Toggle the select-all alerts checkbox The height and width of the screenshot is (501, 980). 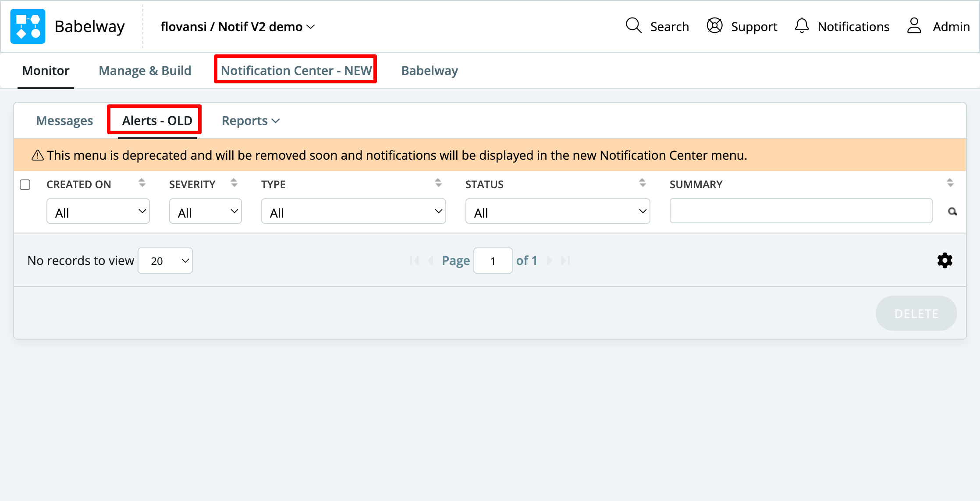pyautogui.click(x=25, y=185)
